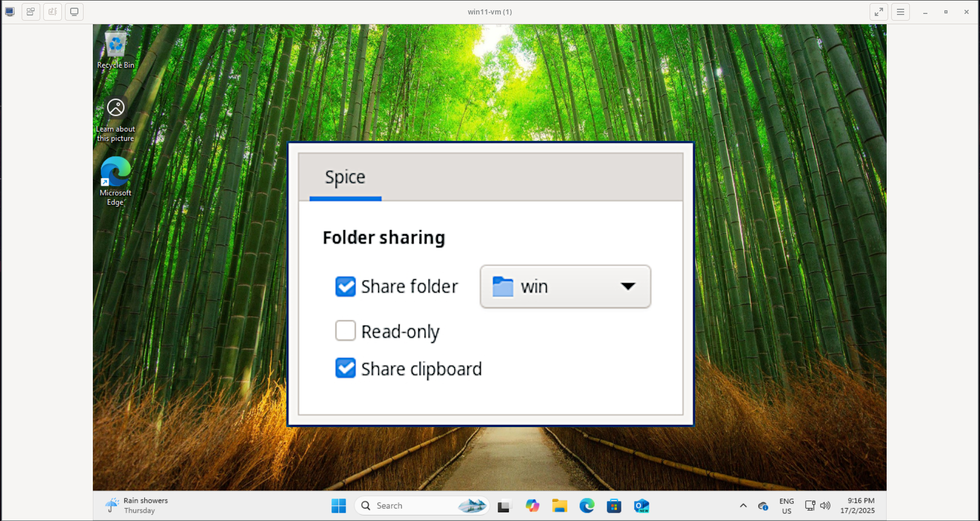Open Microsoft Store from the taskbar

(614, 506)
